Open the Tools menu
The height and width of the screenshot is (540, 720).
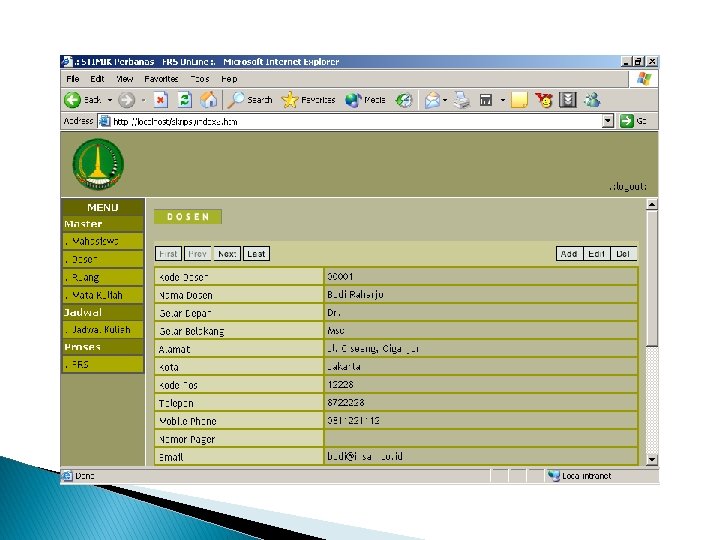tap(199, 79)
